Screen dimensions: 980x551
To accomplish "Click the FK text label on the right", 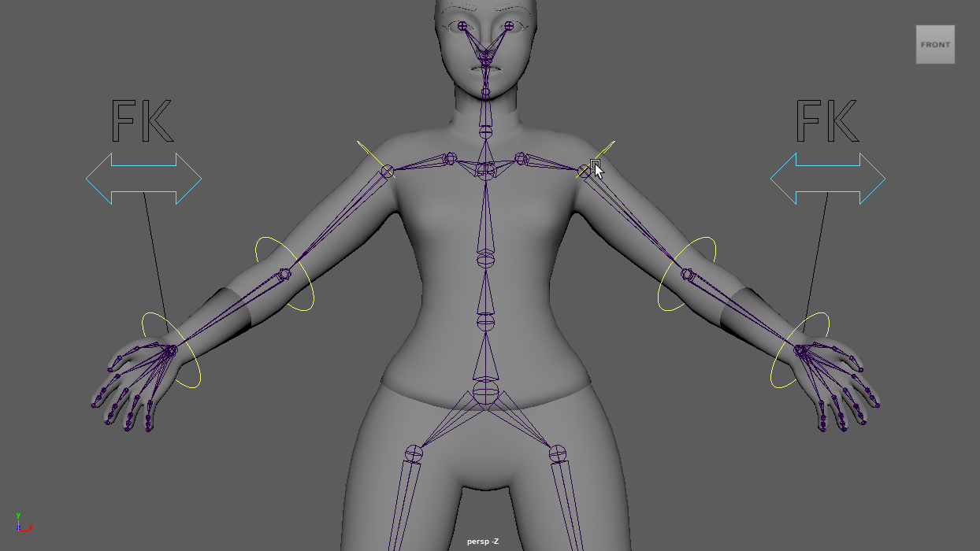I will pyautogui.click(x=826, y=121).
